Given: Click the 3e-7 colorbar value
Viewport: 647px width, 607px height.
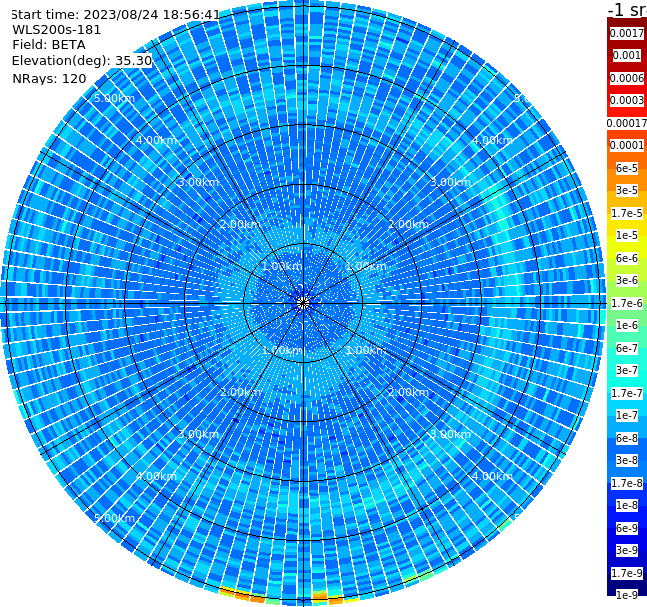Looking at the screenshot, I should point(627,370).
